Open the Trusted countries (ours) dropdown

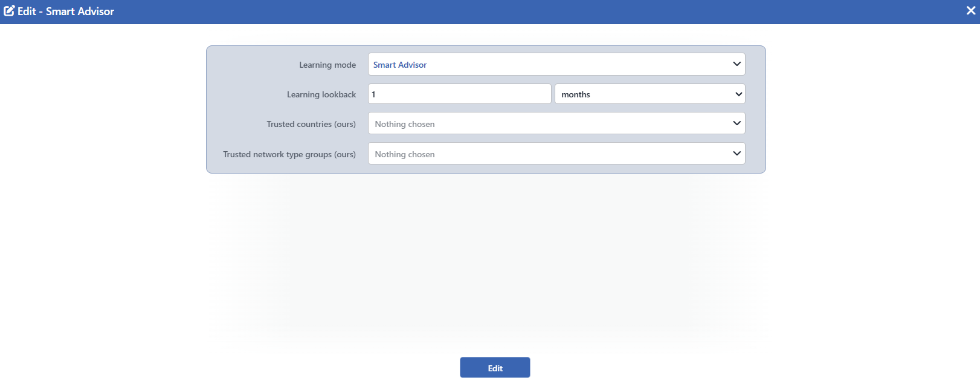point(556,123)
